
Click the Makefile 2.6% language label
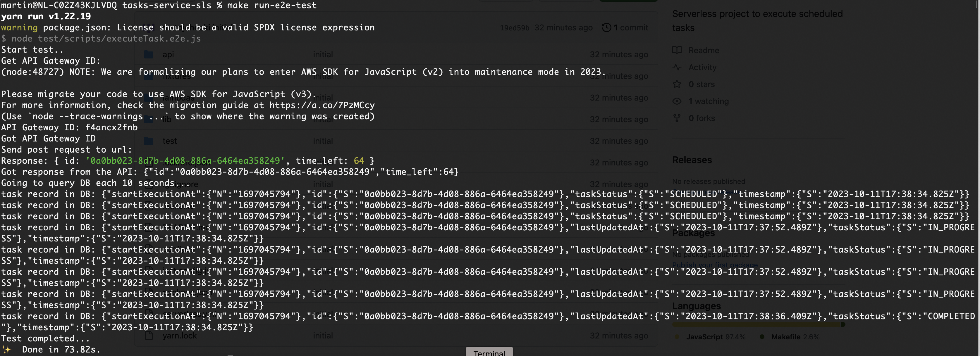795,337
